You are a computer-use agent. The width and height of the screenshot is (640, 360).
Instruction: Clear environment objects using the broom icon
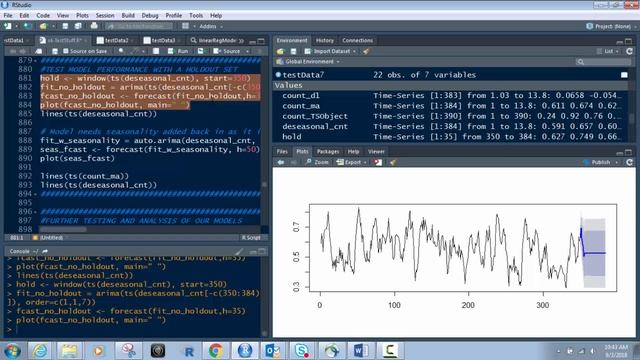[x=366, y=51]
